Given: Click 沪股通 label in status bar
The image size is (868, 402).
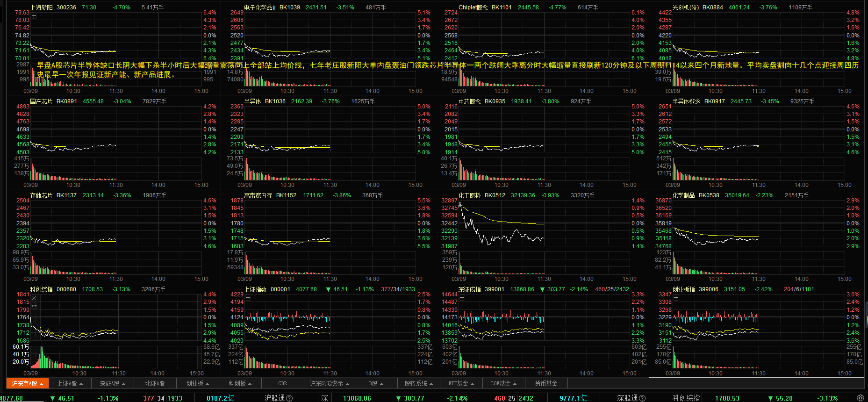Looking at the screenshot, I should (274, 398).
